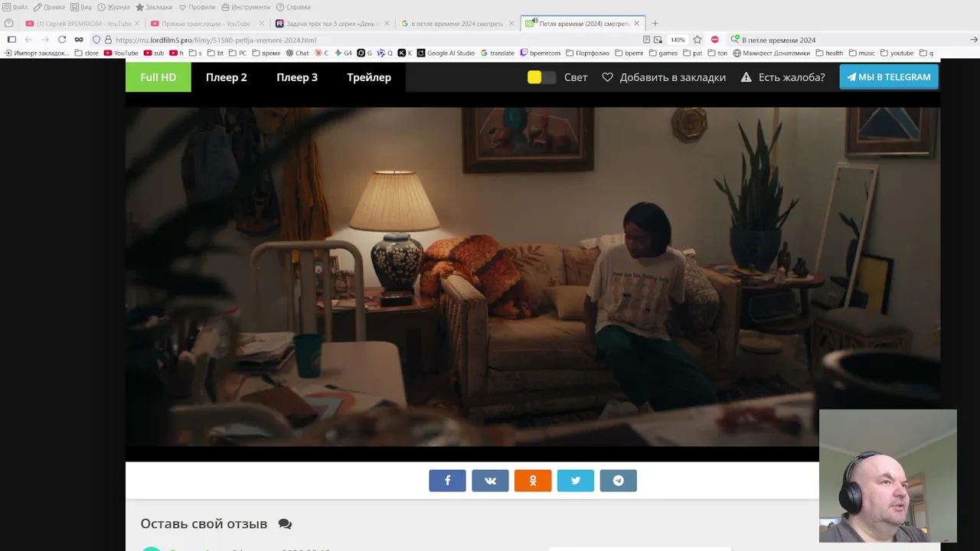Screen dimensions: 980x551
Task: Open the tracking protection shield icon
Action: coord(96,40)
